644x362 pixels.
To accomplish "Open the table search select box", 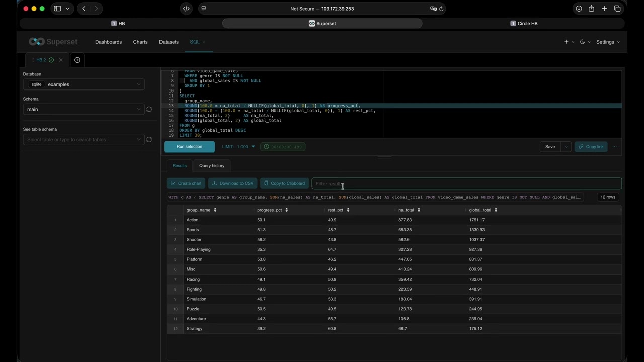I will click(84, 140).
